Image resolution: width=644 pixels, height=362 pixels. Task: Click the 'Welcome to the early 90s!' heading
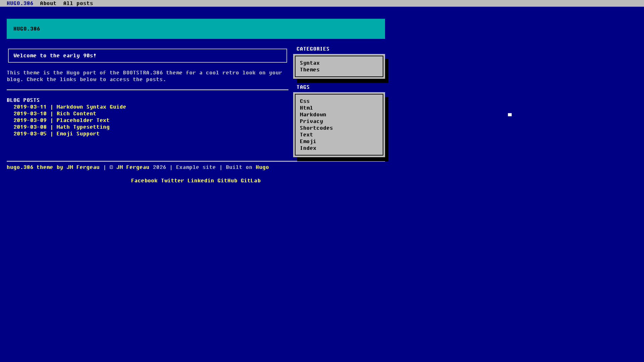click(55, 56)
